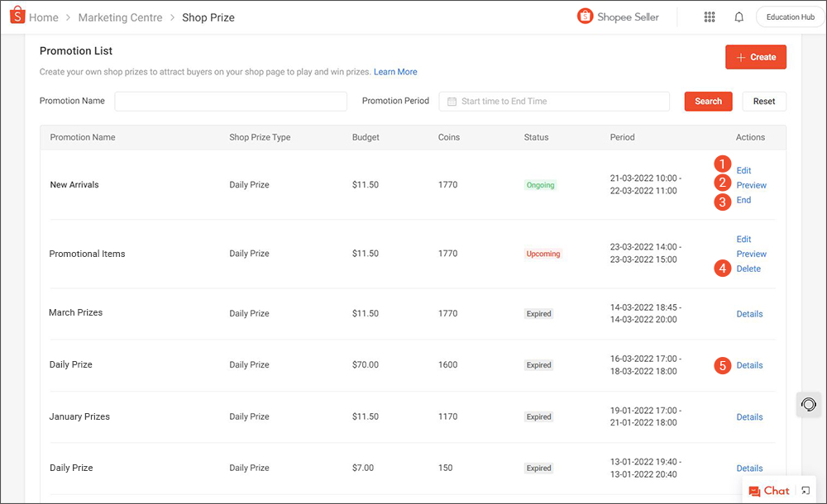Open the notifications bell
Viewport: 827px width, 504px height.
pyautogui.click(x=739, y=17)
